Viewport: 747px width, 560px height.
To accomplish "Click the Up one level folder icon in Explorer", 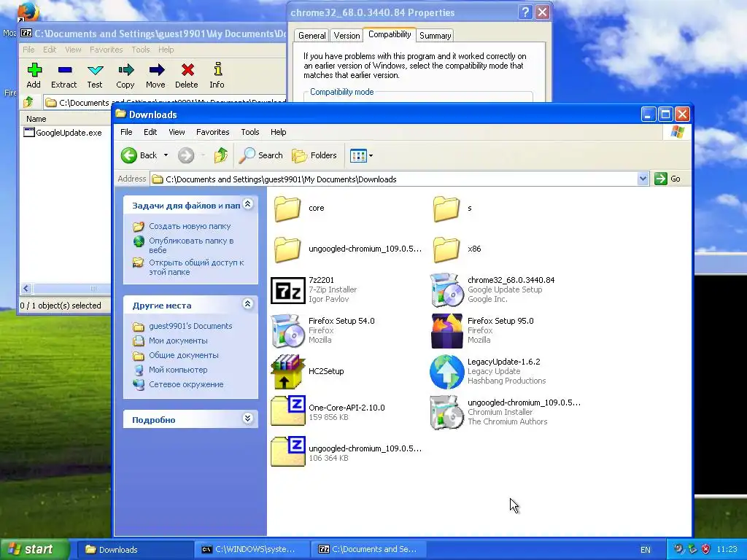I will (x=220, y=155).
